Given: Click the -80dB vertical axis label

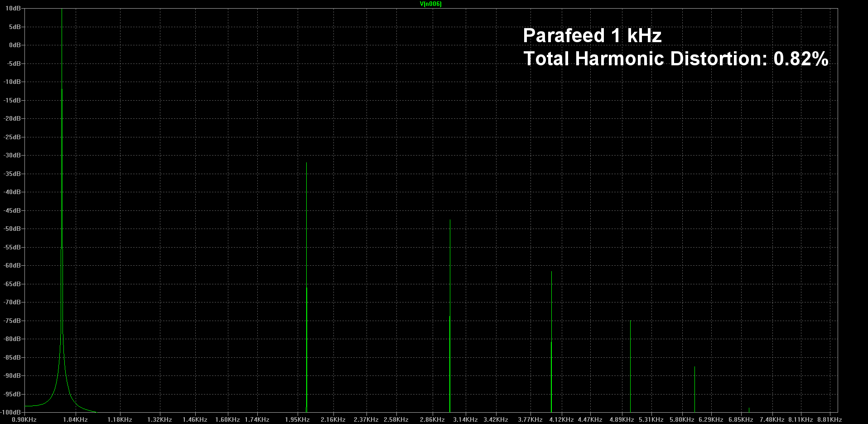Looking at the screenshot, I should click(12, 339).
